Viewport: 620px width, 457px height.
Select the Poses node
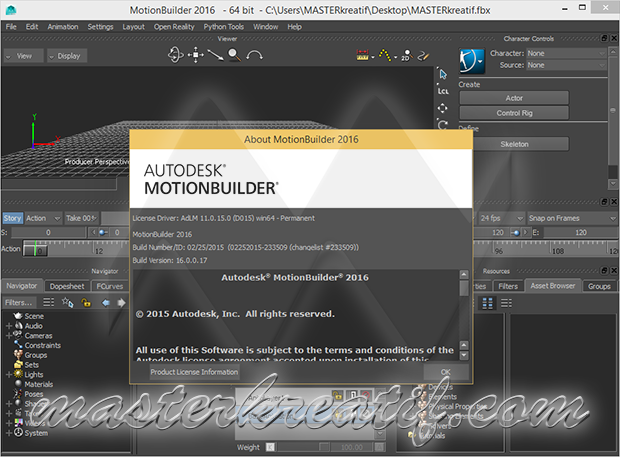click(x=28, y=394)
